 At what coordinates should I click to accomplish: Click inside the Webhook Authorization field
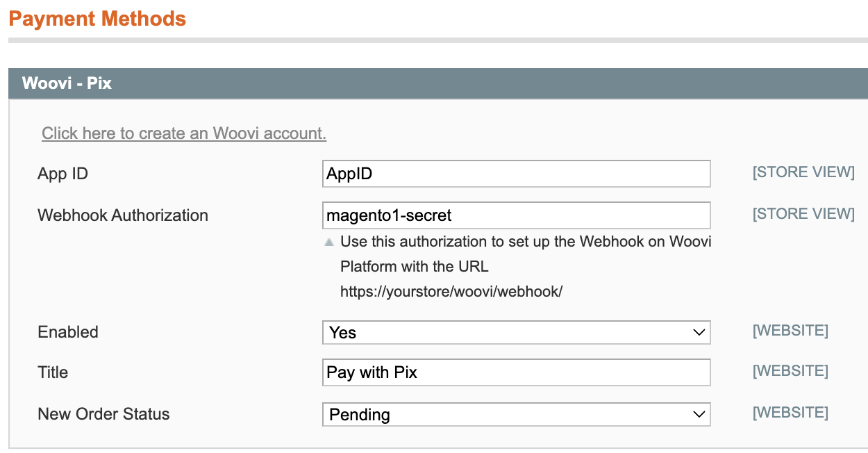pos(516,215)
